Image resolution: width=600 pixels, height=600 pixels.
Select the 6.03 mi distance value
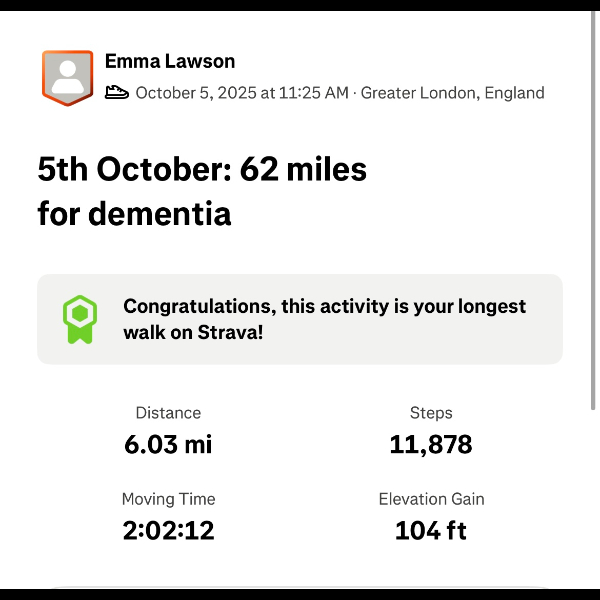click(x=168, y=444)
